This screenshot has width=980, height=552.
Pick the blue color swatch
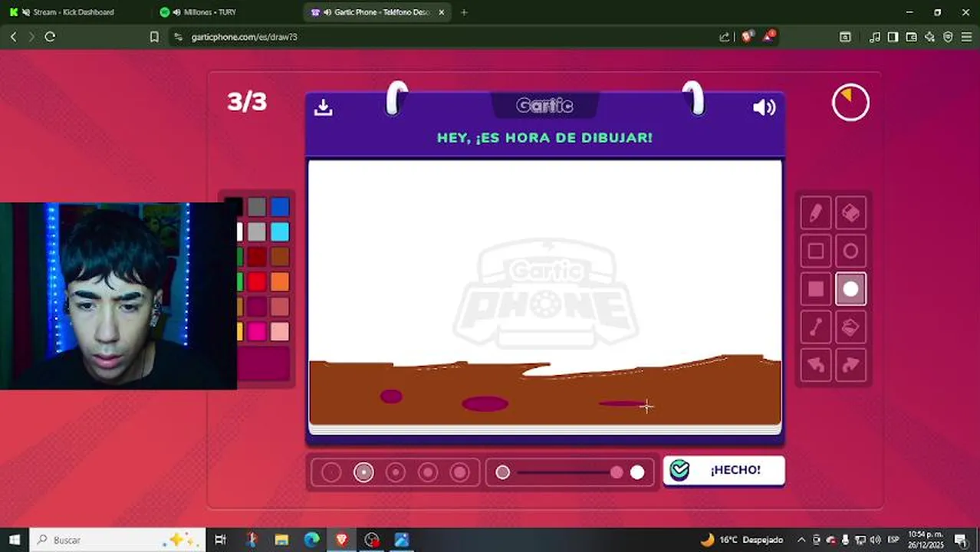(x=280, y=207)
